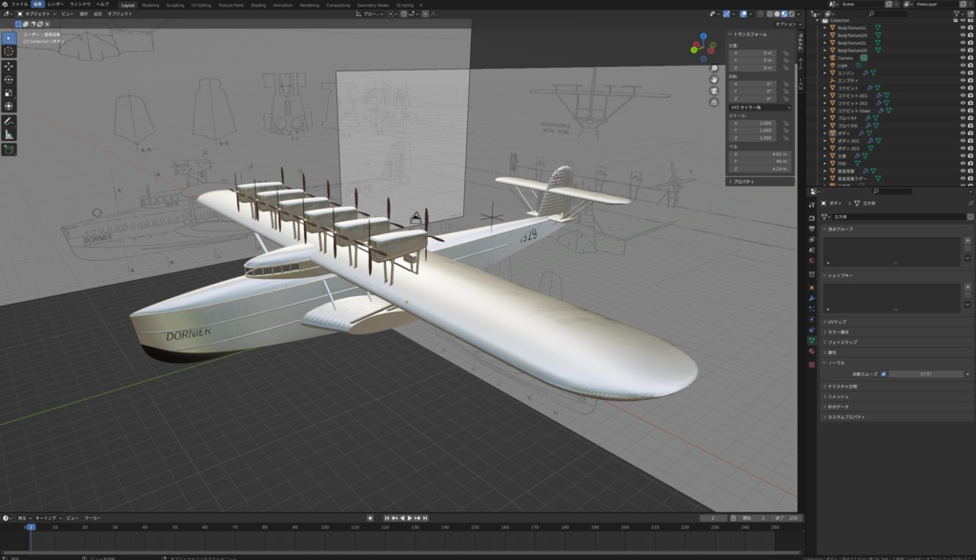The height and width of the screenshot is (560, 976).
Task: Select the Transform tool in the toolbar
Action: pyautogui.click(x=9, y=107)
